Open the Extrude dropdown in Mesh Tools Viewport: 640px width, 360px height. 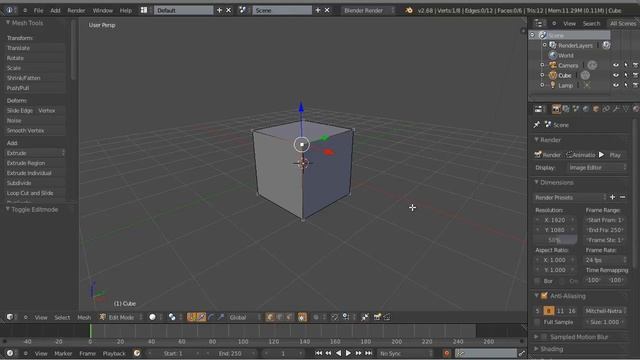(35, 153)
